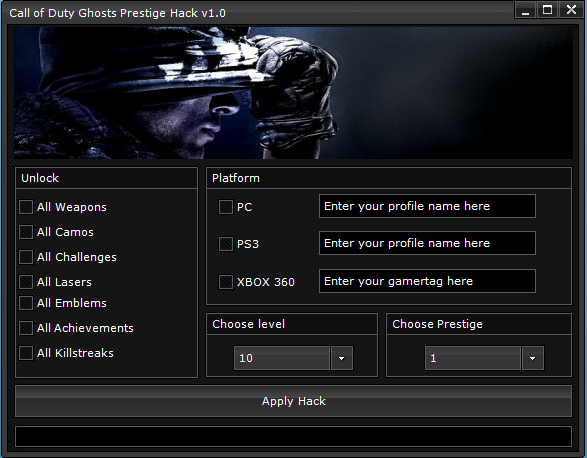Click the Apply Hack button
587x458 pixels.
pyautogui.click(x=294, y=401)
